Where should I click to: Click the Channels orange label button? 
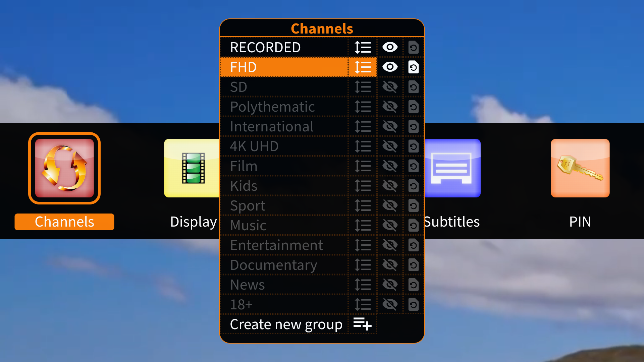[x=64, y=222]
